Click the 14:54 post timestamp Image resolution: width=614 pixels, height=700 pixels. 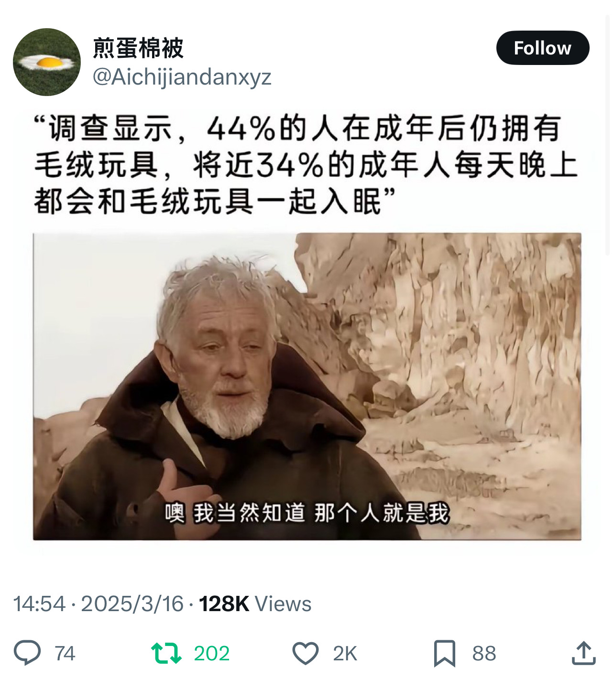pos(39,603)
